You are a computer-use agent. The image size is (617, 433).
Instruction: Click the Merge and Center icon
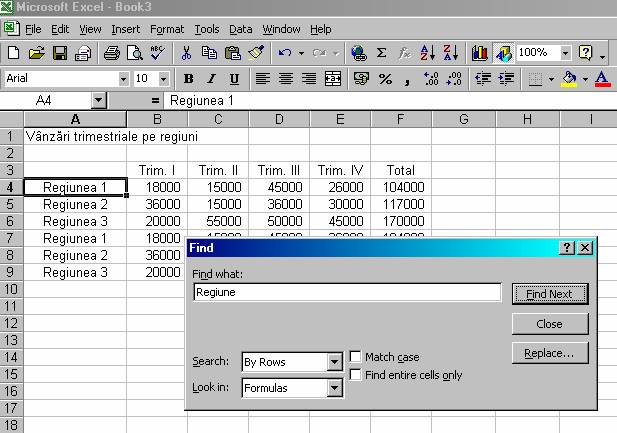(333, 78)
